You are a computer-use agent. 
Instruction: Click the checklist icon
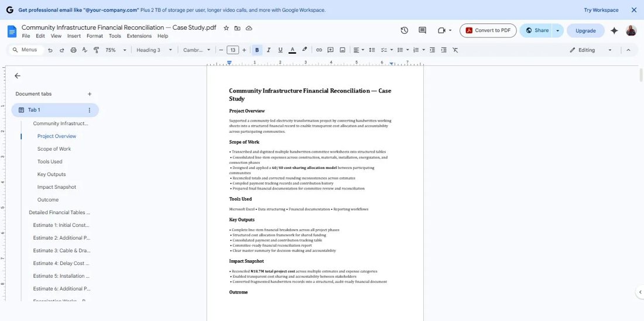(383, 50)
